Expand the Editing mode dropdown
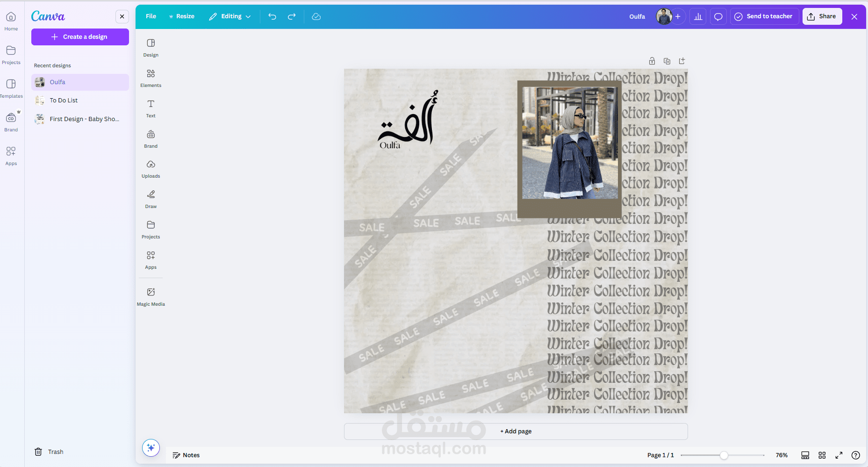The height and width of the screenshot is (467, 868). pos(230,16)
